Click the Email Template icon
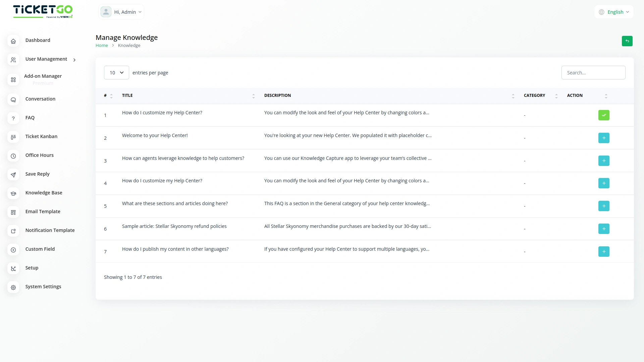 click(x=13, y=212)
